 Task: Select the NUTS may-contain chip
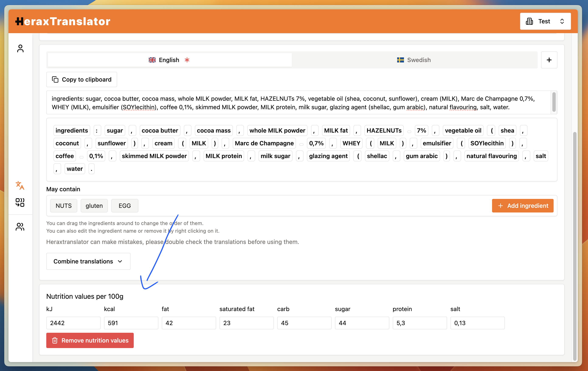[x=63, y=206]
